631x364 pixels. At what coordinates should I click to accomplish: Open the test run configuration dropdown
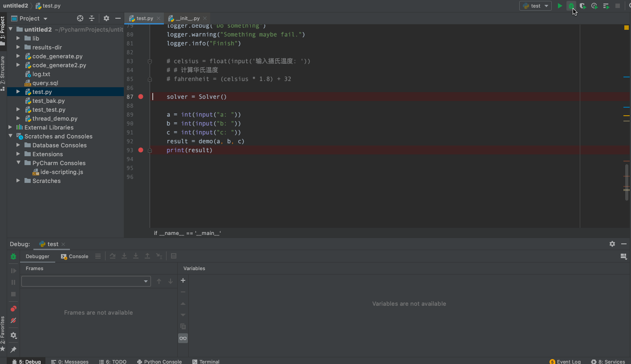535,6
